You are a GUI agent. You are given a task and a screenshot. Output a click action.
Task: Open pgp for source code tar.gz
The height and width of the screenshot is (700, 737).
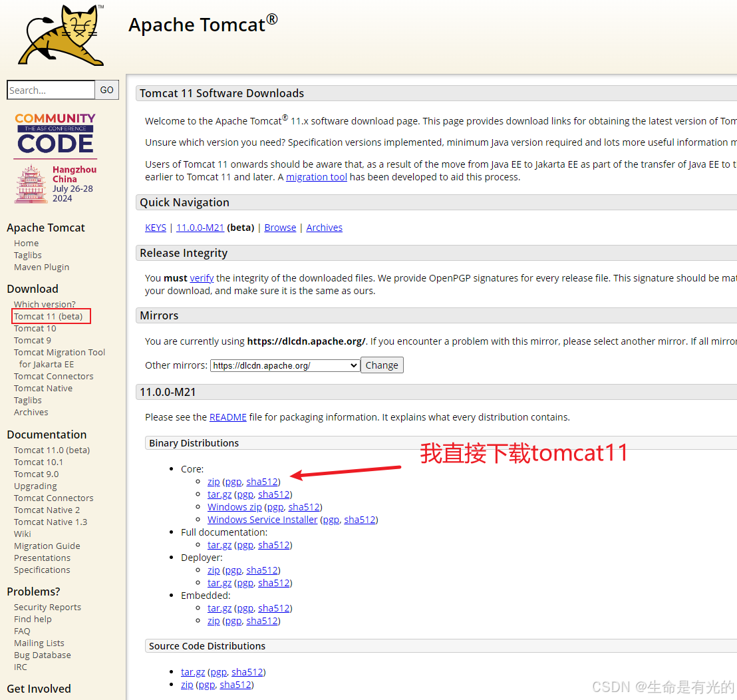[x=219, y=672]
